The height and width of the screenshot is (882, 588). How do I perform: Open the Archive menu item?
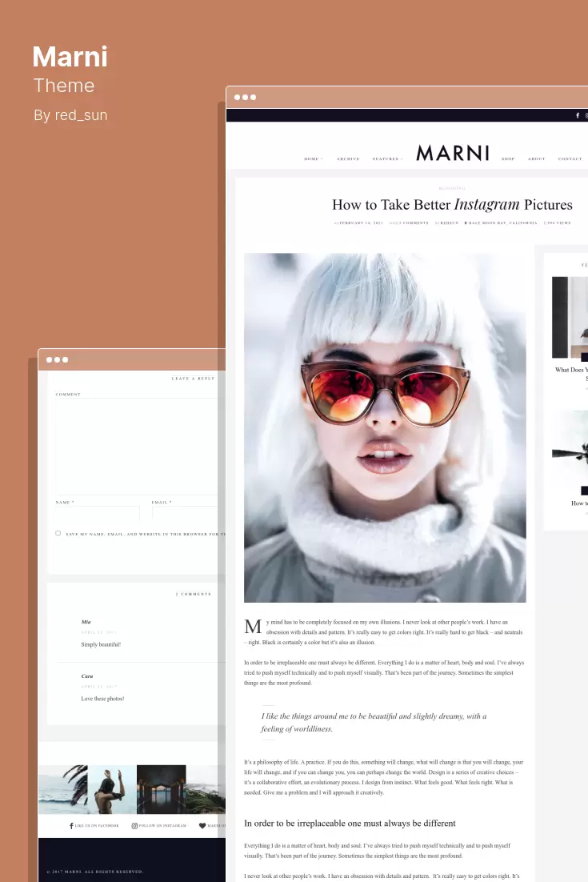pyautogui.click(x=348, y=159)
